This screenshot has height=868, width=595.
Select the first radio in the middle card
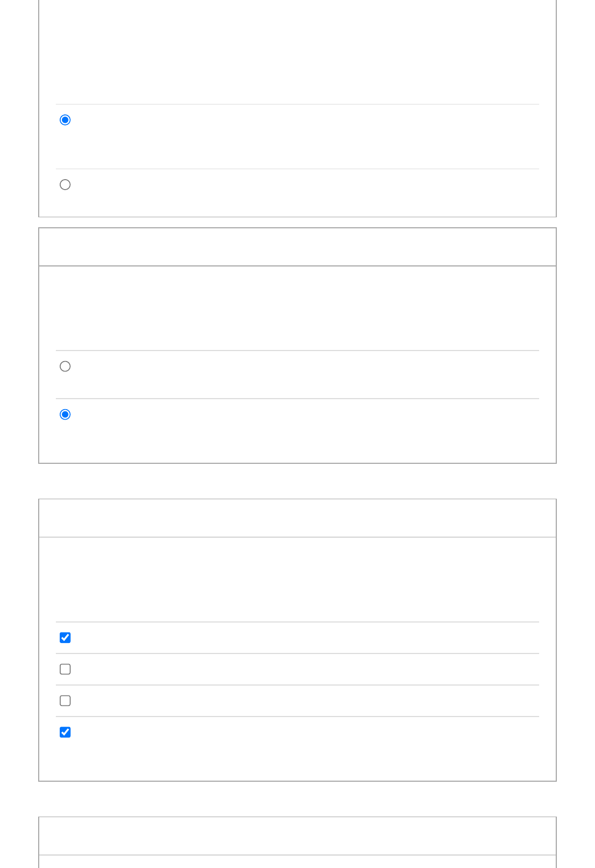[65, 367]
